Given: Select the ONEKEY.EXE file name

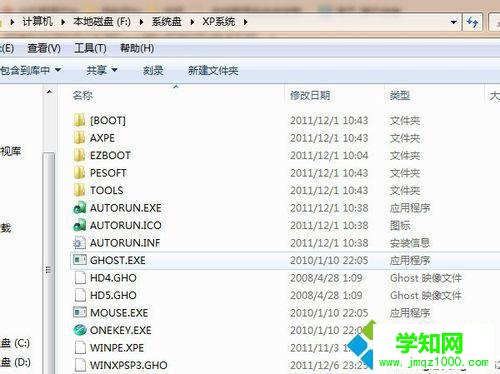Looking at the screenshot, I should pos(121,330).
